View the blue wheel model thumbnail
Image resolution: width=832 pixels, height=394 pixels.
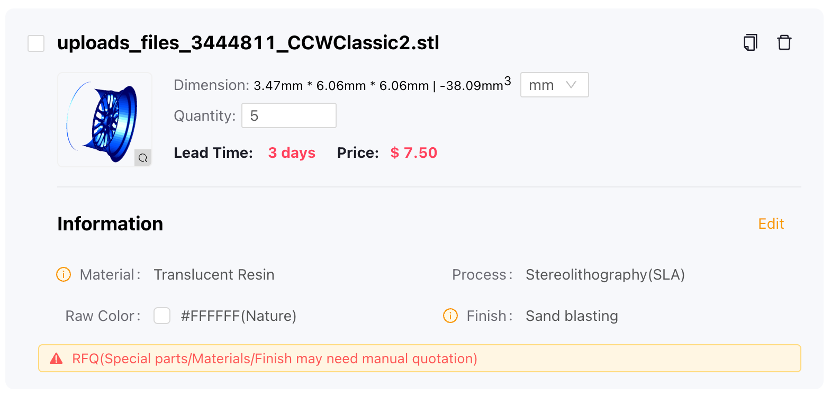pos(105,120)
